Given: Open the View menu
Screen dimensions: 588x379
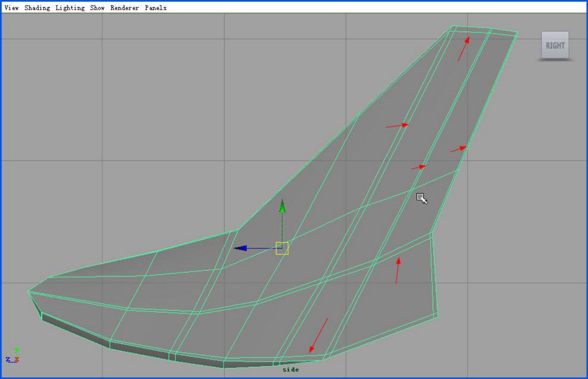Looking at the screenshot, I should click(x=11, y=8).
